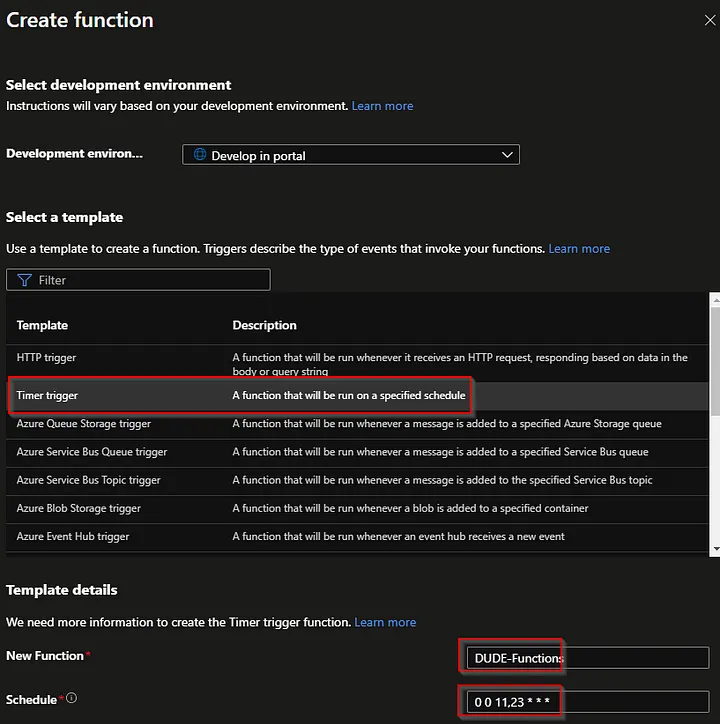Open Learn more link for triggers description

coord(579,249)
